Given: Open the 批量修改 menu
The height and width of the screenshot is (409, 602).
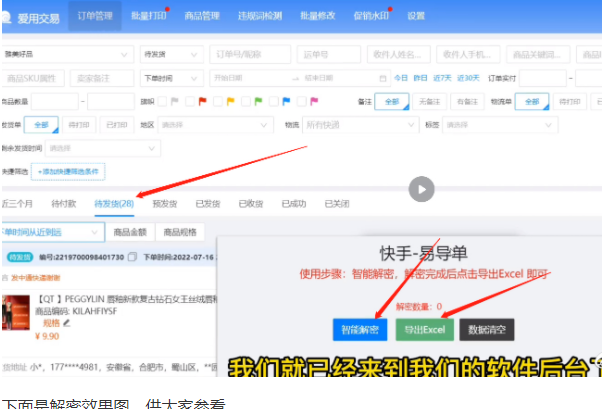Looking at the screenshot, I should pyautogui.click(x=318, y=16).
